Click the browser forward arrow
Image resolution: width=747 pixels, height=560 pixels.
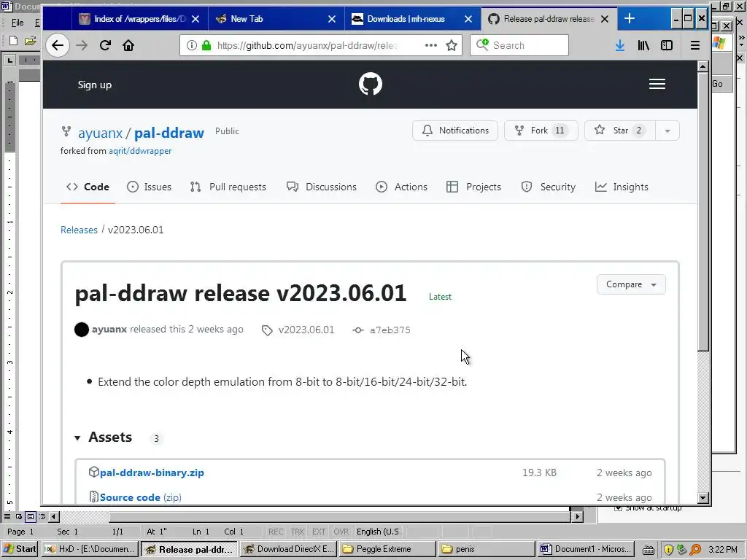(x=82, y=45)
